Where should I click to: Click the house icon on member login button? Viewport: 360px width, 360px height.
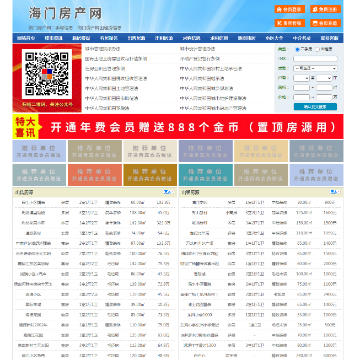279,9
